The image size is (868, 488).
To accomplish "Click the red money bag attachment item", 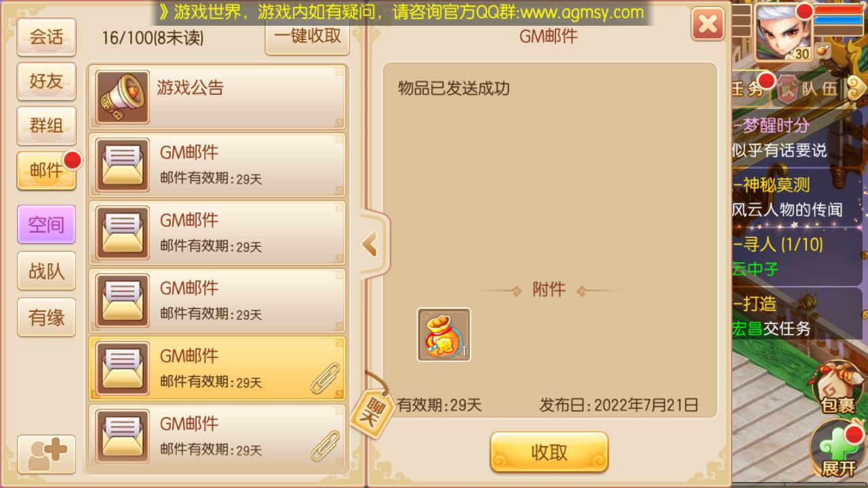I will (443, 334).
